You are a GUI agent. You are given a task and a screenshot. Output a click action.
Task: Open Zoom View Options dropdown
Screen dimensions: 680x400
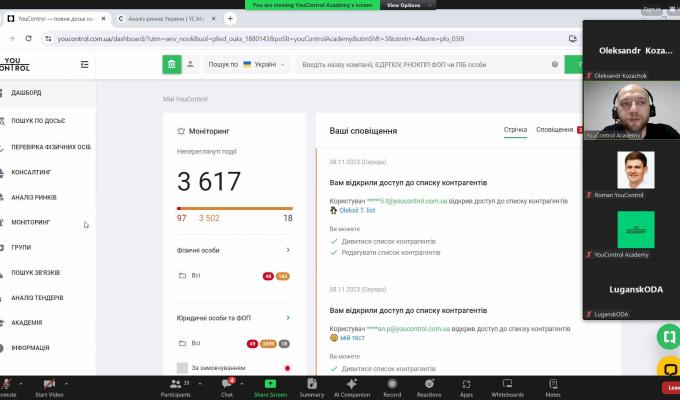pos(408,5)
